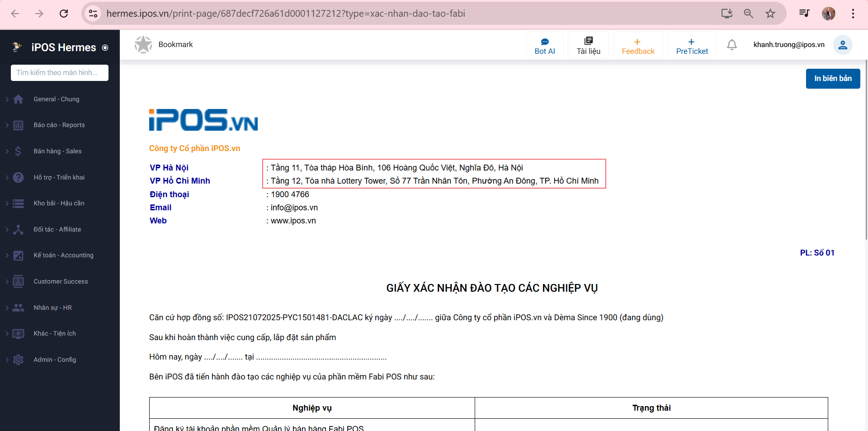Image resolution: width=868 pixels, height=431 pixels.
Task: Select the Bán hàng - Sales menu label
Action: [x=57, y=151]
